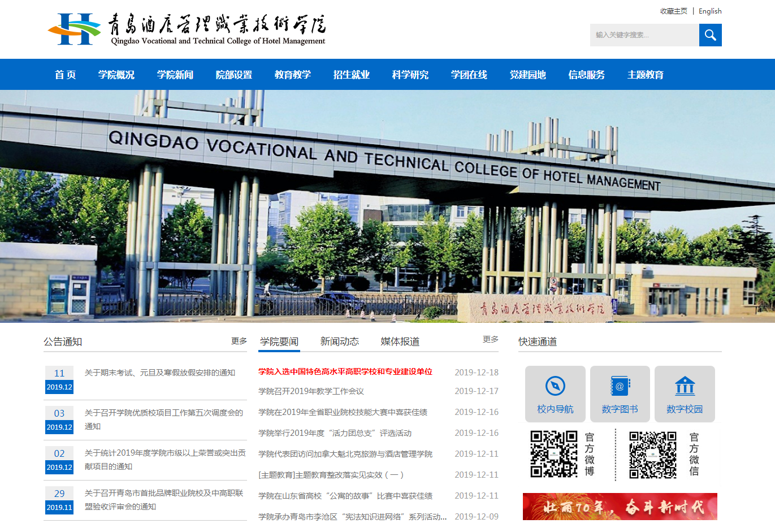Screen dimensions: 775x532
Task: Open the calendar date badge for 2019.12 11 notice
Action: [59, 379]
